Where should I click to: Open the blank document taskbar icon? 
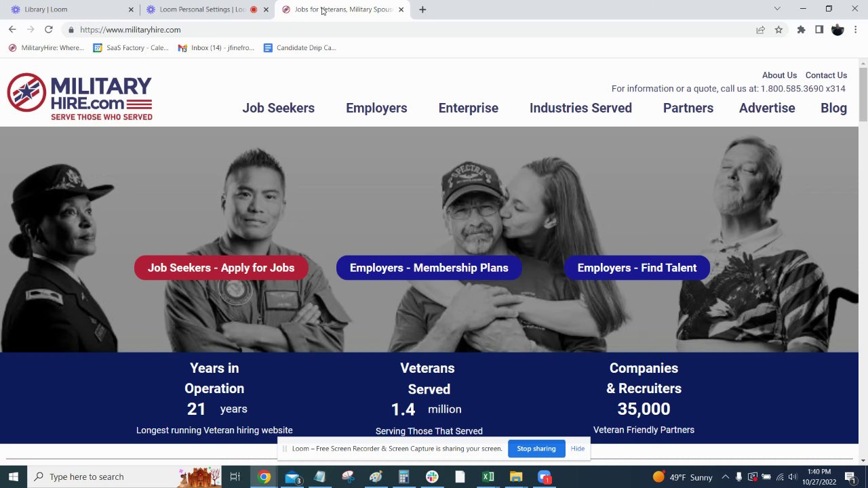460,476
